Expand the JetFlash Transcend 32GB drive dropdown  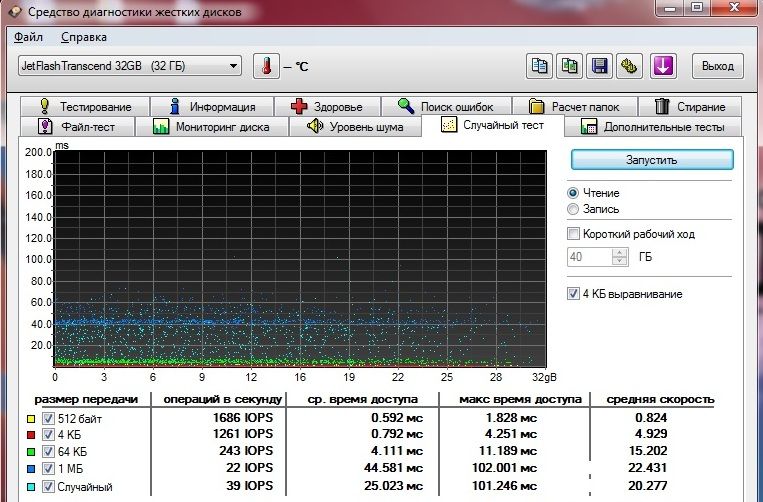pos(234,67)
